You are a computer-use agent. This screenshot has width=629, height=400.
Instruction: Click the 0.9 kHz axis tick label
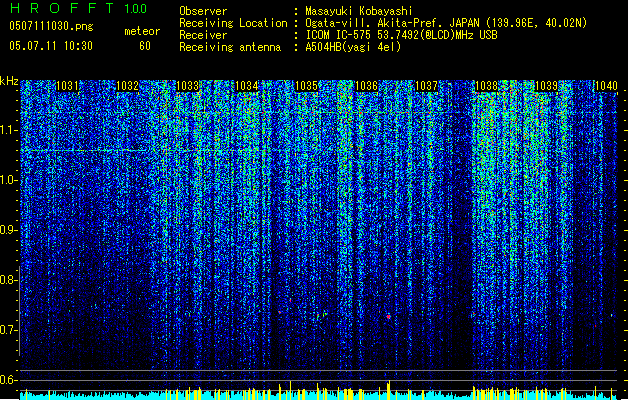(x=9, y=230)
